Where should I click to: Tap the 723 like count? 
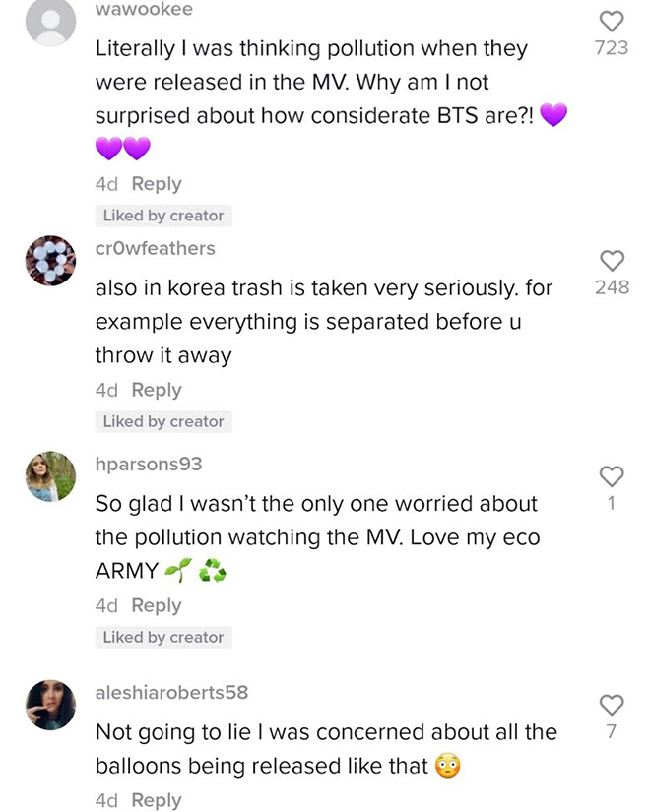612,47
